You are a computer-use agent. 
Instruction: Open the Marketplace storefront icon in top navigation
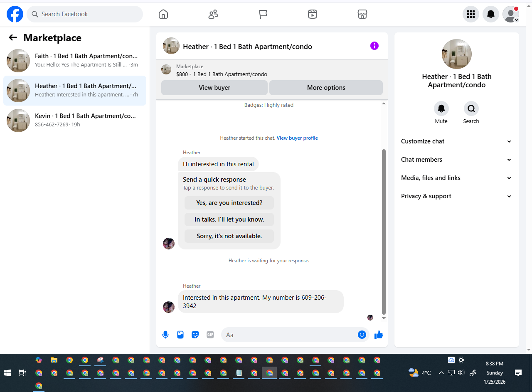[362, 14]
